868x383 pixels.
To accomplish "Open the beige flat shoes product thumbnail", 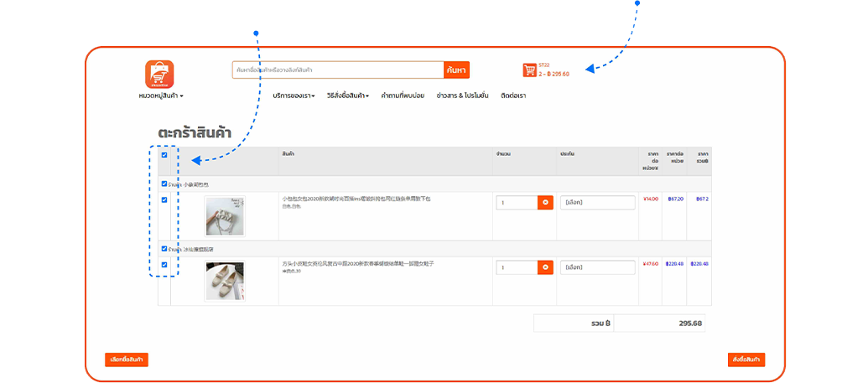I will point(225,281).
